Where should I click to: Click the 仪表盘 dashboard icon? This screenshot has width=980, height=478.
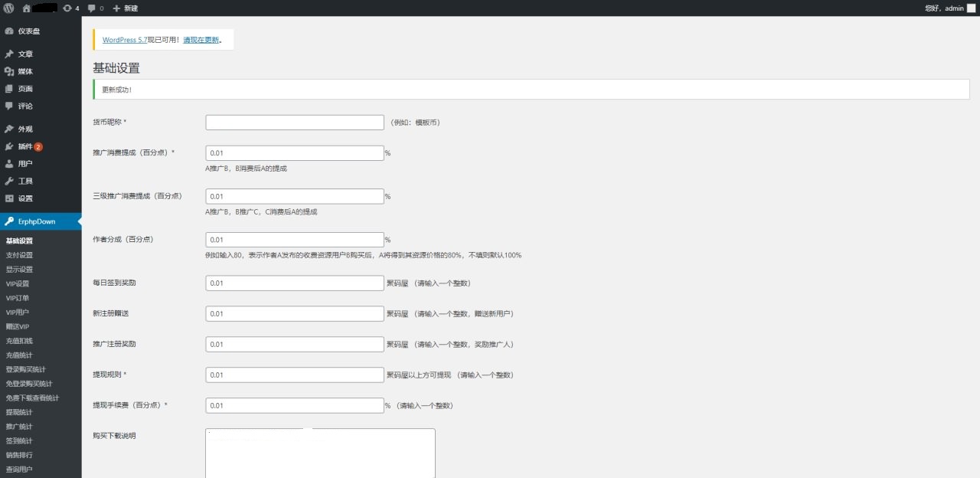click(9, 31)
